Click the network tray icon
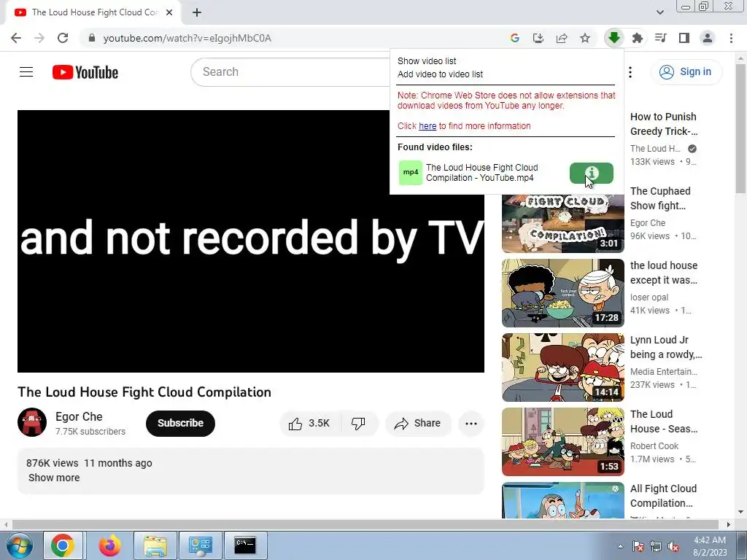747x560 pixels. 656,546
